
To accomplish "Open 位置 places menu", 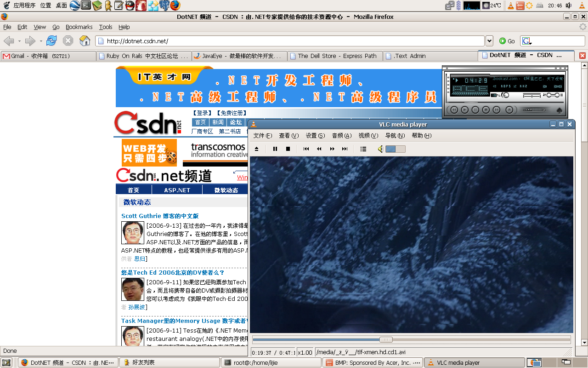I will (x=46, y=6).
